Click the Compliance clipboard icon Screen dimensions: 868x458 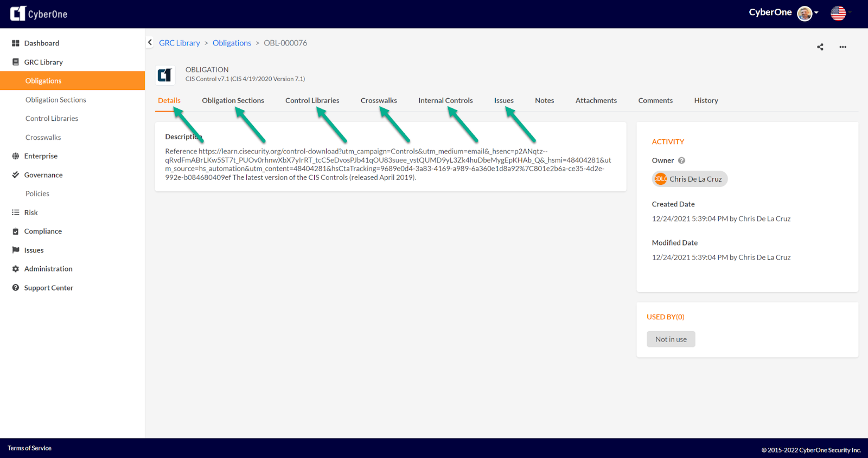[x=16, y=231]
